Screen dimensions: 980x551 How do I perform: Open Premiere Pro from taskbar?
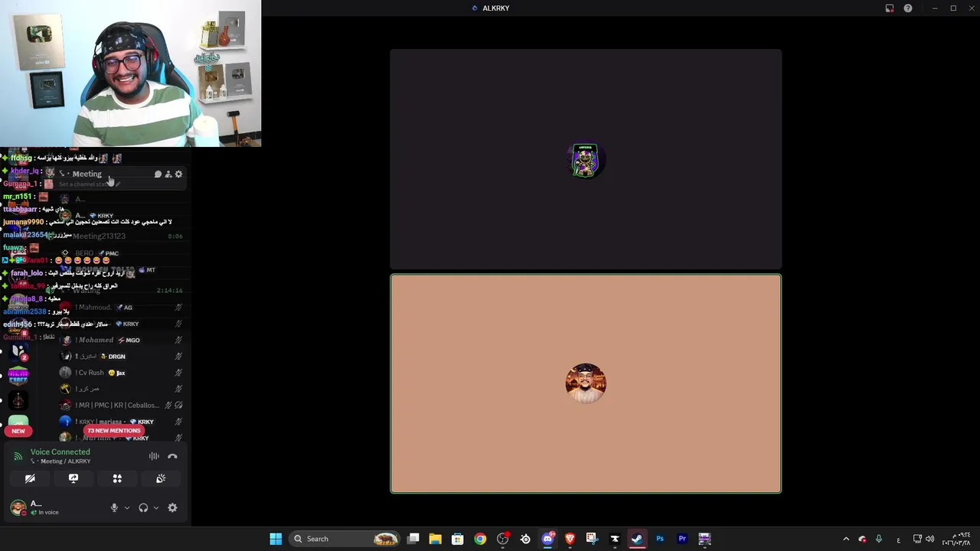coord(682,539)
